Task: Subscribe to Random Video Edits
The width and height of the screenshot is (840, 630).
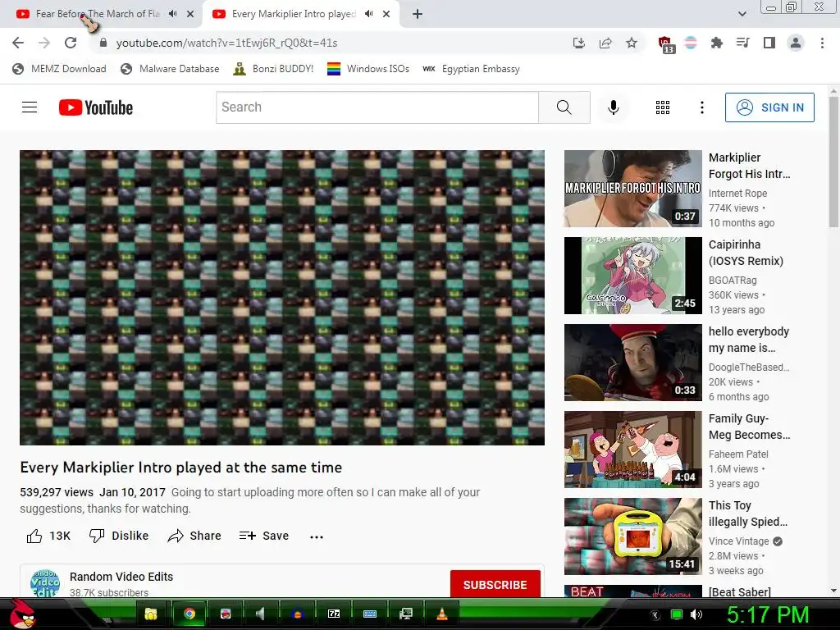Action: click(x=495, y=584)
